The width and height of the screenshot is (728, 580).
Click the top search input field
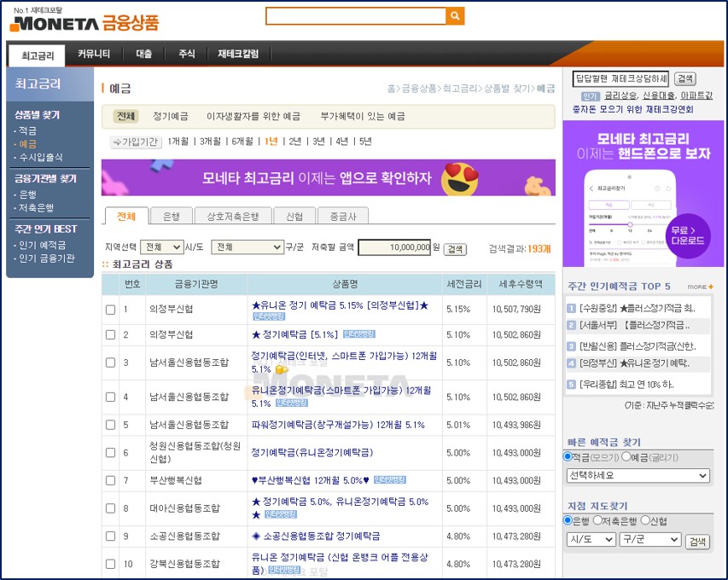tap(356, 15)
